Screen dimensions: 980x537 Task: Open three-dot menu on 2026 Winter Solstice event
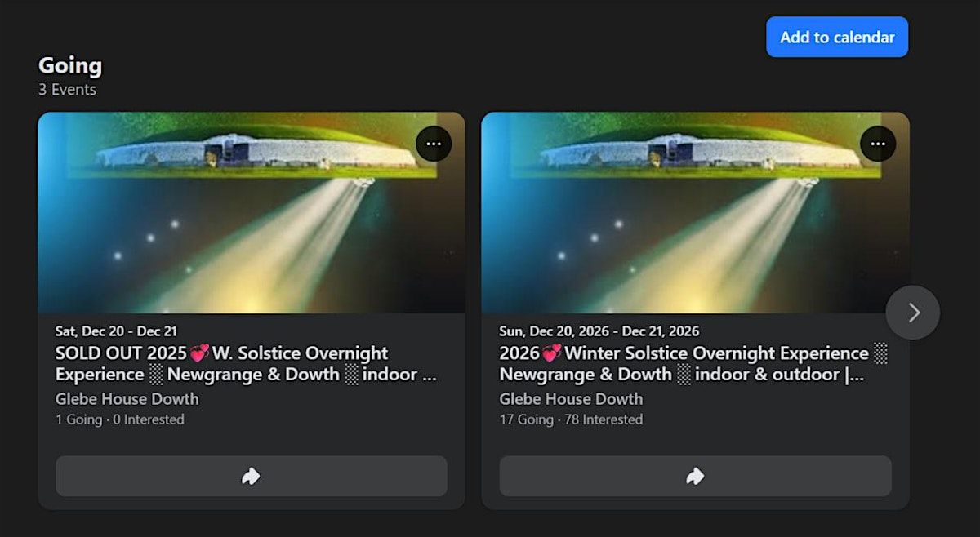point(878,144)
